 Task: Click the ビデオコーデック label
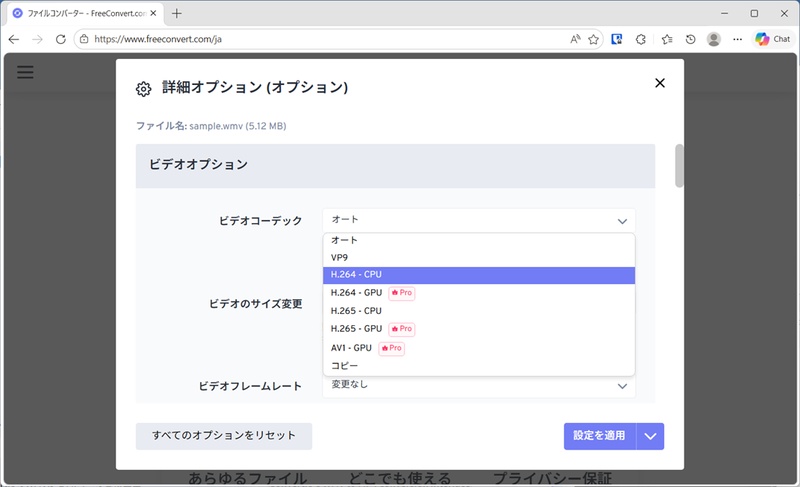(260, 221)
